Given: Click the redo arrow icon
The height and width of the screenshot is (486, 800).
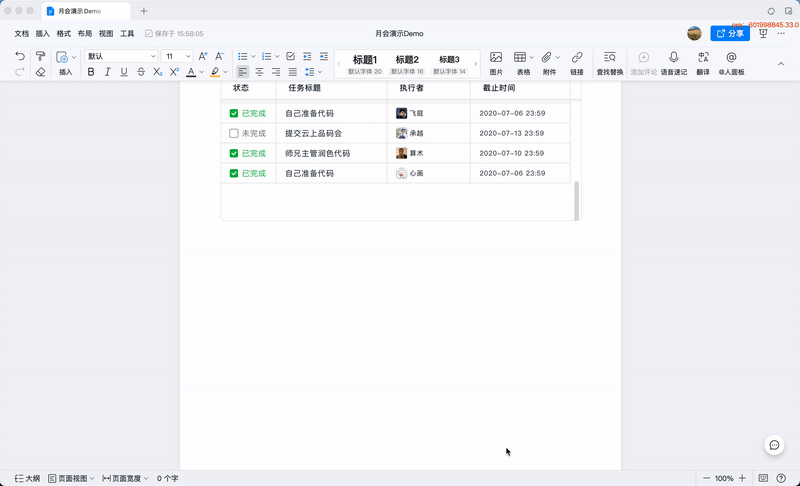Looking at the screenshot, I should click(x=20, y=72).
